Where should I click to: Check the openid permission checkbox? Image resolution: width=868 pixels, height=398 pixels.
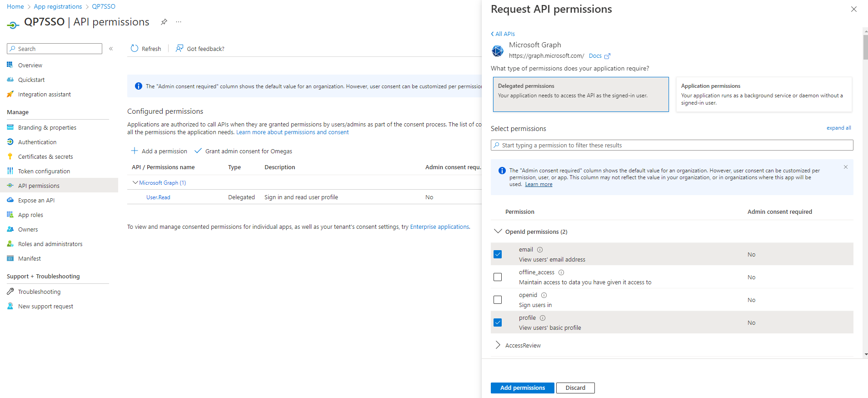[x=498, y=300]
